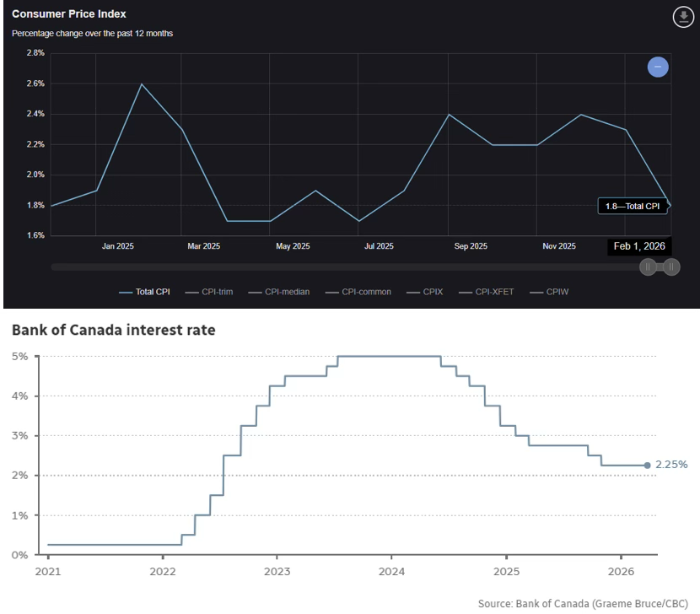Click the 2.6% peak data point

pyautogui.click(x=141, y=83)
